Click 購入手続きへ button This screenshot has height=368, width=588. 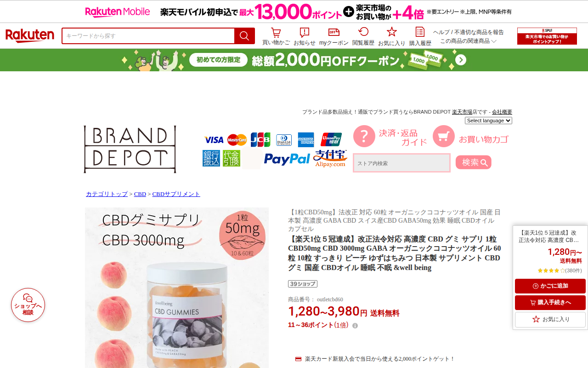tap(550, 303)
